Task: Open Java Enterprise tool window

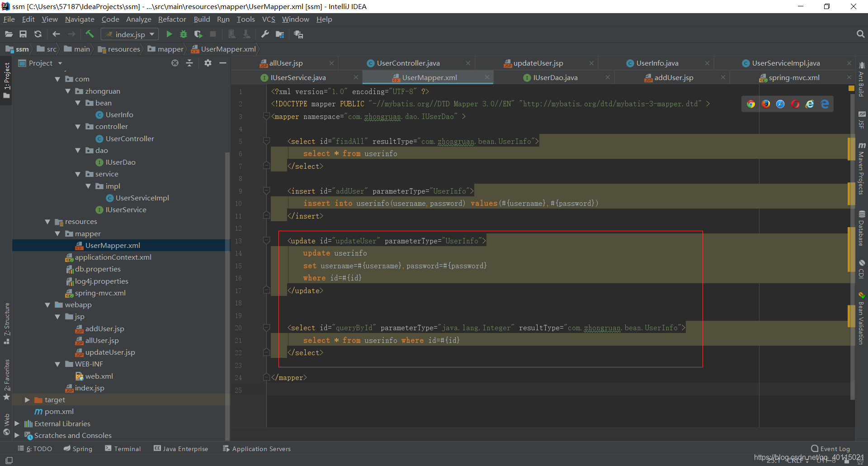Action: click(181, 449)
